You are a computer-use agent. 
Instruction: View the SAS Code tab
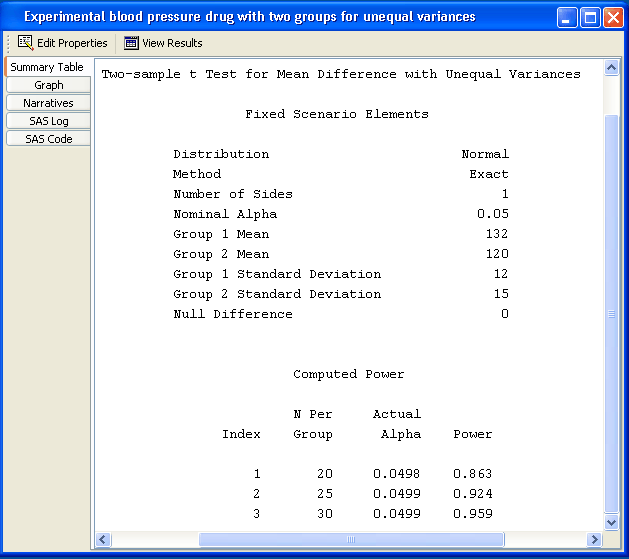[48, 139]
